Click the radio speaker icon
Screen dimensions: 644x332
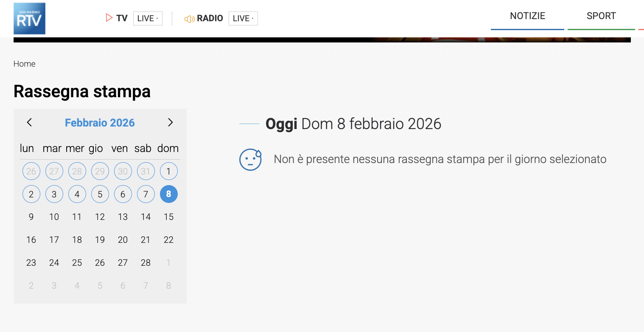click(189, 19)
